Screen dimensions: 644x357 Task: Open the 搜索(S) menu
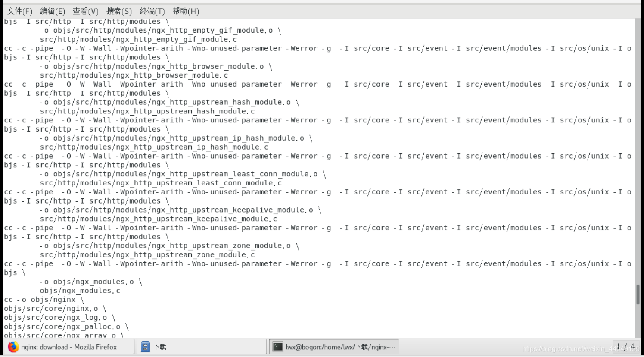pos(119,11)
